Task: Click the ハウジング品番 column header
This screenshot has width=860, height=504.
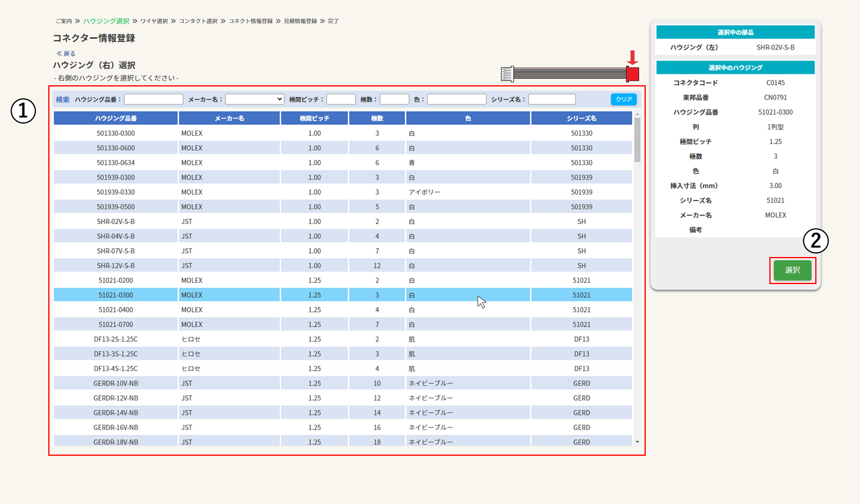Action: (116, 118)
